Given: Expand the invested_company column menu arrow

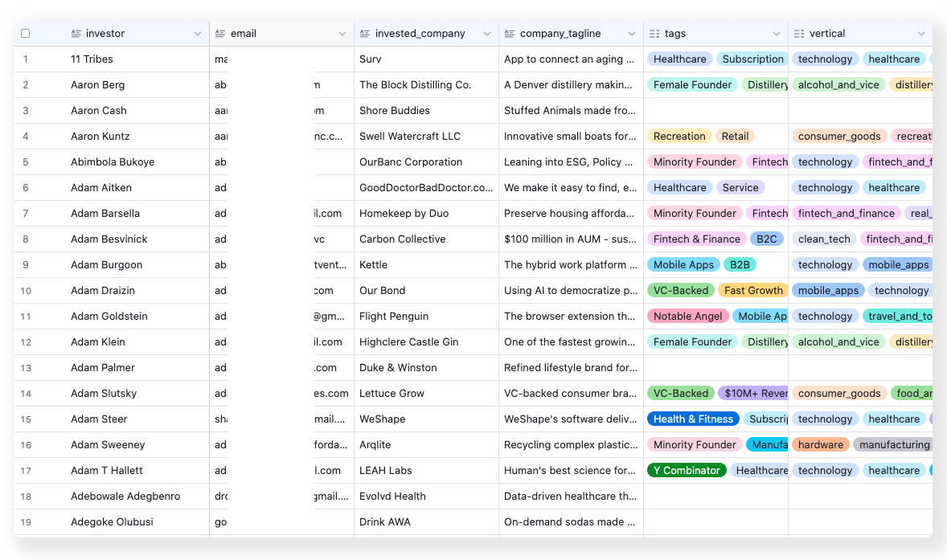Looking at the screenshot, I should click(x=487, y=34).
